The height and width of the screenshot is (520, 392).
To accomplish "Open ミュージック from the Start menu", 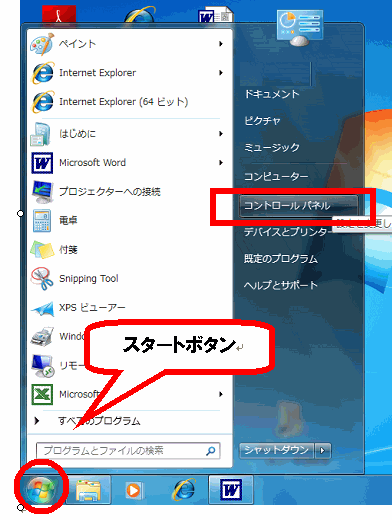I will click(272, 147).
